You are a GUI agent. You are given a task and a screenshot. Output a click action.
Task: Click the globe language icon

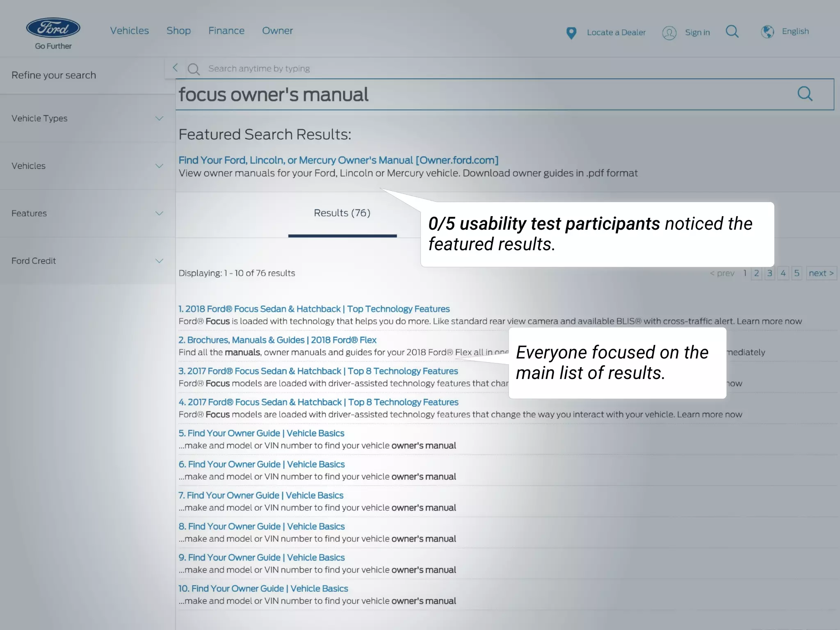coord(767,32)
